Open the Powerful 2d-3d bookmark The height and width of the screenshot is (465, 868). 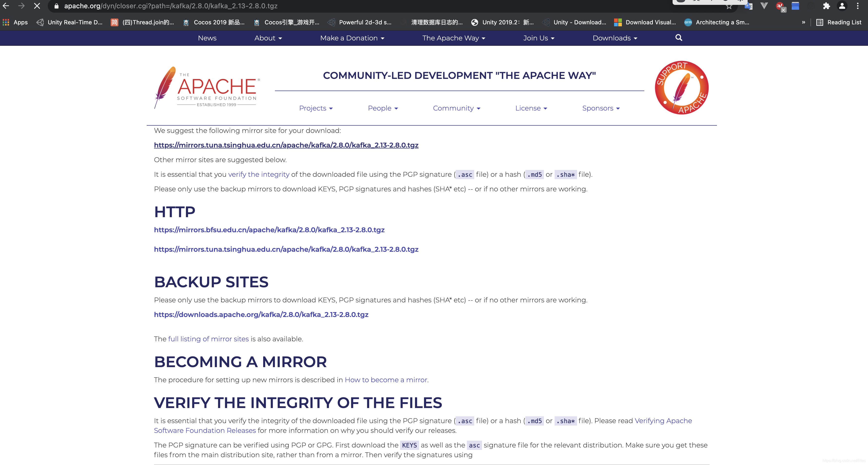360,22
